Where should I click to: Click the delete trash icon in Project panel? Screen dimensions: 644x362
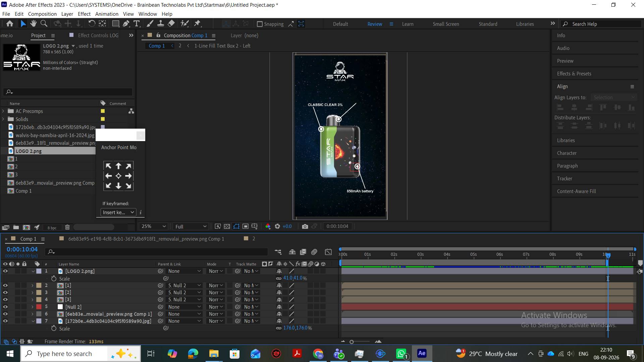(x=67, y=227)
